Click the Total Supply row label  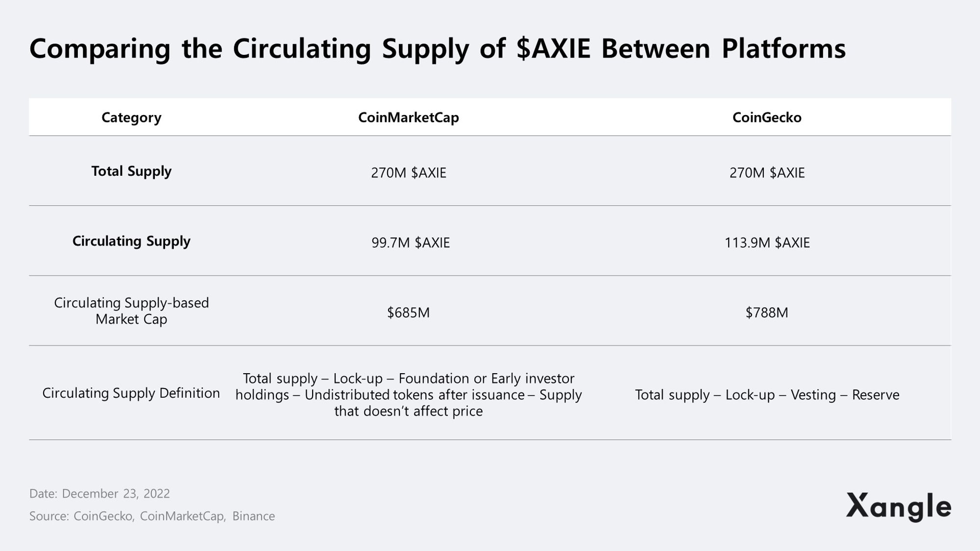coord(131,171)
